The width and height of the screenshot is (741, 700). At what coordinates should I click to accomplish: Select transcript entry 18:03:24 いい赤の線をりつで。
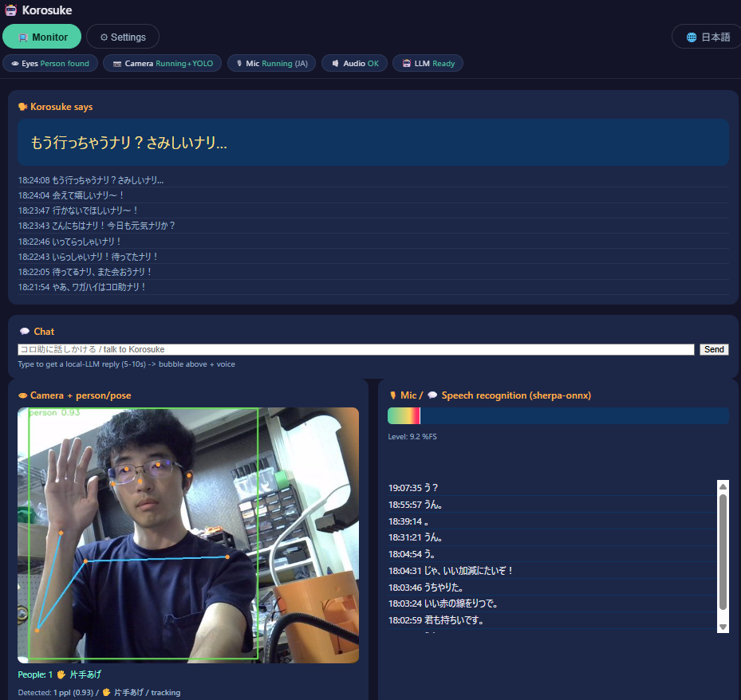pyautogui.click(x=552, y=604)
